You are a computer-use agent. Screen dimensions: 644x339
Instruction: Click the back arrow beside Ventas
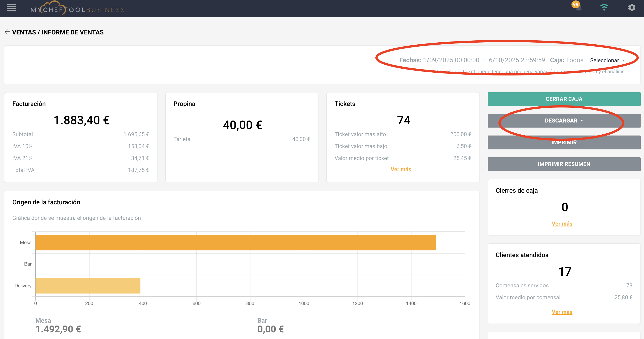7,32
